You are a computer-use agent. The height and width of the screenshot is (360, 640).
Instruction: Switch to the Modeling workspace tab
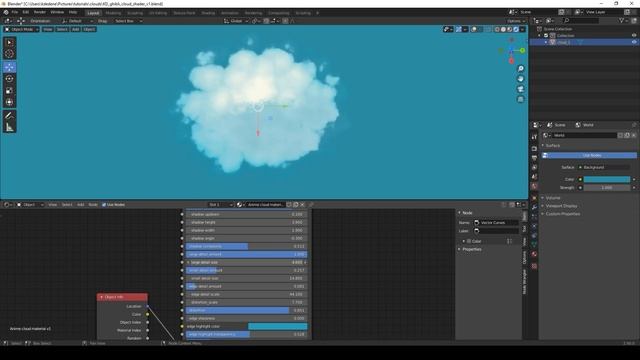(113, 13)
